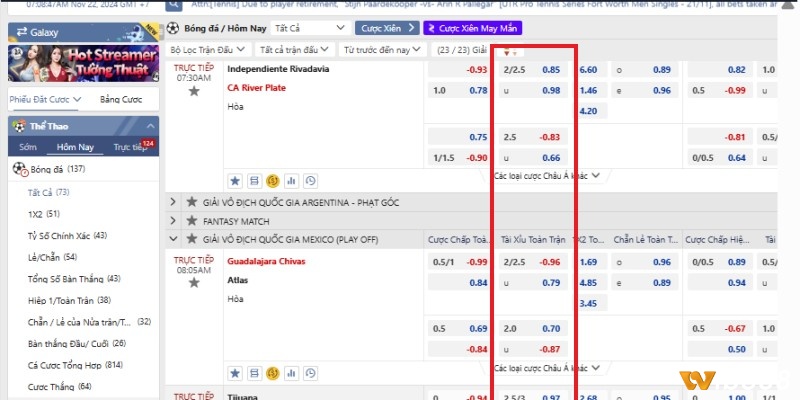Select 1X2 (51) market
The image size is (800, 400).
(x=44, y=214)
